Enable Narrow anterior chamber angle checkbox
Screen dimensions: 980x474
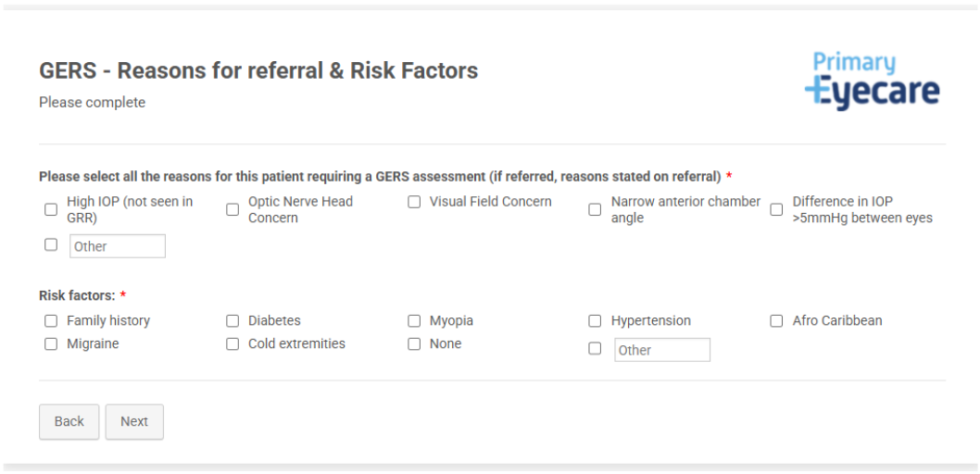tap(596, 210)
